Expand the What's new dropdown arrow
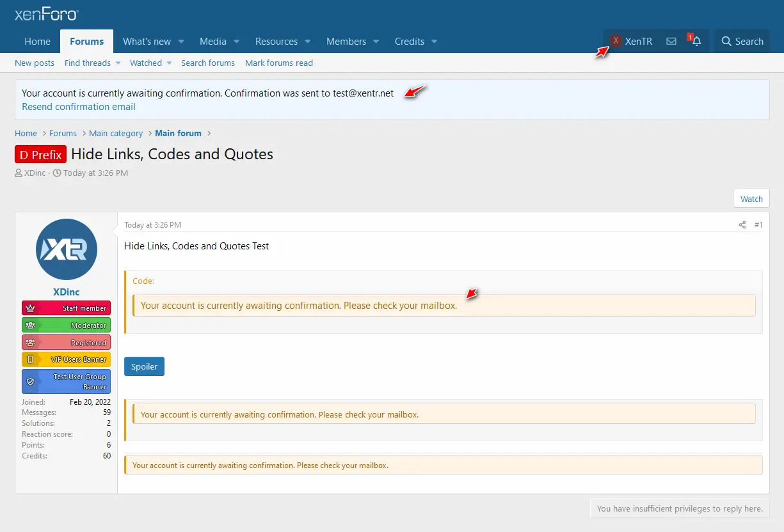Image resolution: width=784 pixels, height=532 pixels. (181, 42)
